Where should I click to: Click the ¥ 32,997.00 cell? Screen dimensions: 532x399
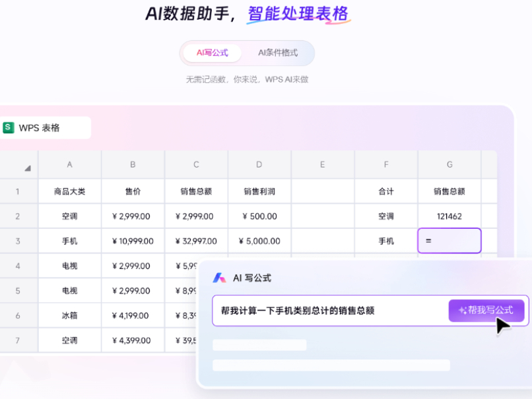point(197,241)
